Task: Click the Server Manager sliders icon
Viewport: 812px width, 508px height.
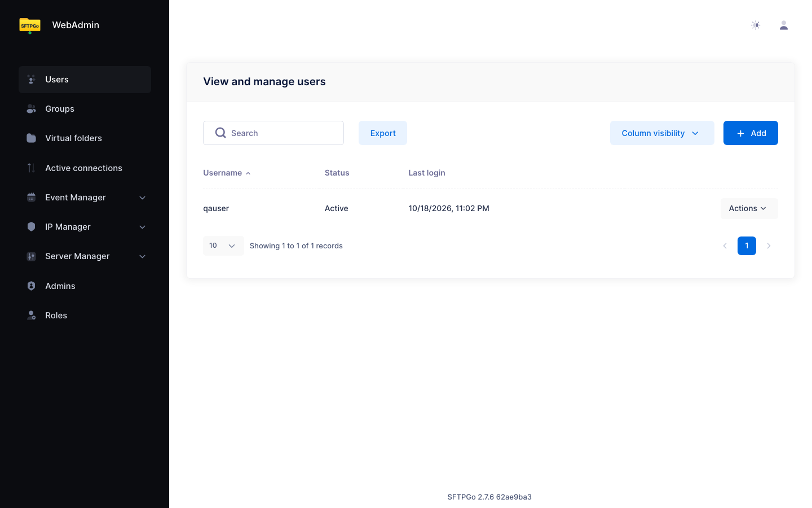Action: pyautogui.click(x=32, y=256)
